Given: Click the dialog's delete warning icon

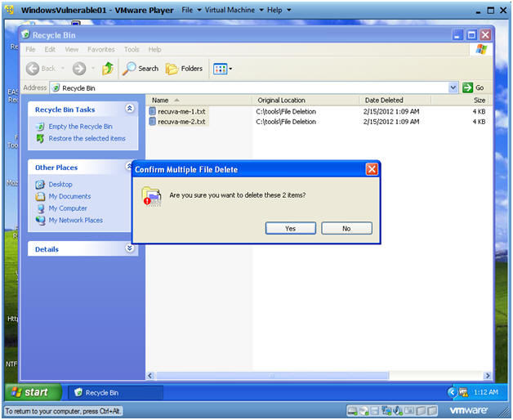Looking at the screenshot, I should click(x=151, y=196).
